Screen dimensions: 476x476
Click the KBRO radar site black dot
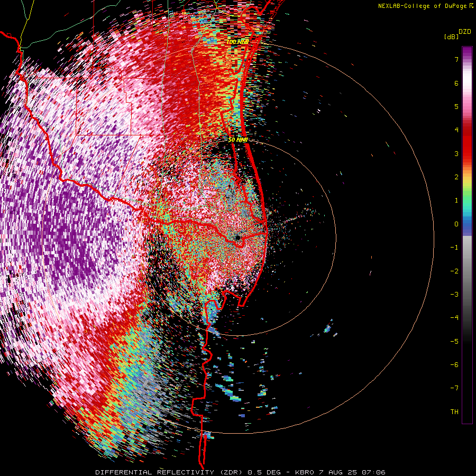pyautogui.click(x=238, y=237)
